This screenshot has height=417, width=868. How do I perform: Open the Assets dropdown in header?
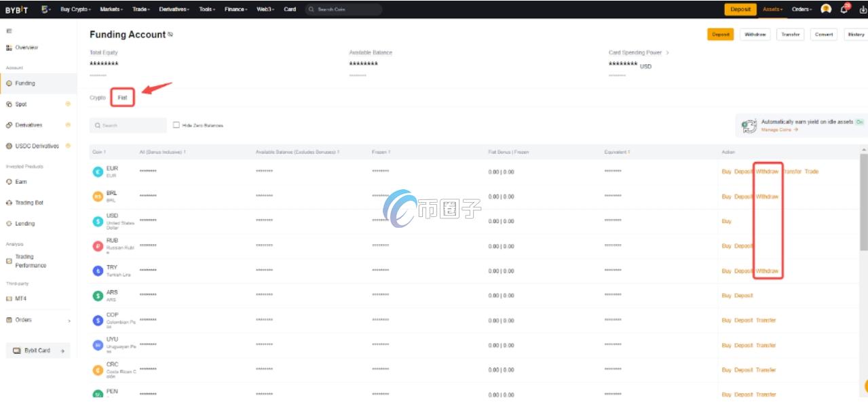772,9
